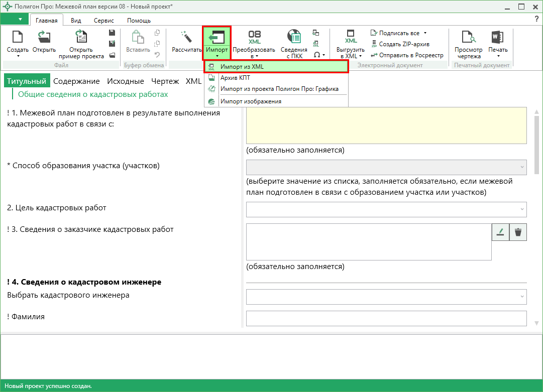The width and height of the screenshot is (543, 392).
Task: Click the trash delete icon for заказчик
Action: click(518, 232)
